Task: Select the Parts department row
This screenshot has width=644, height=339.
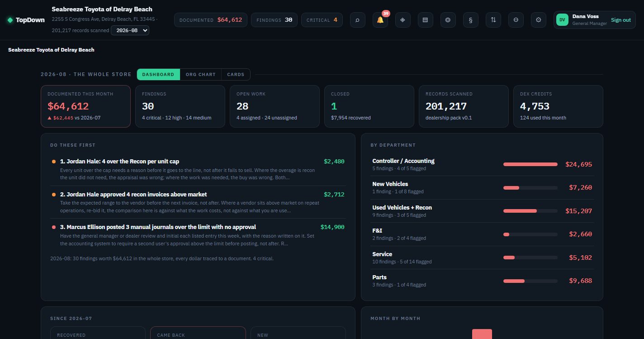Action: pos(482,281)
